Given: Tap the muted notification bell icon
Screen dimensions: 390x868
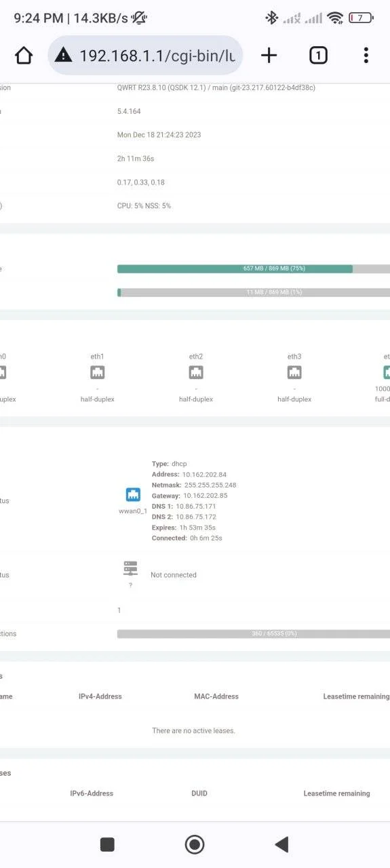Looking at the screenshot, I should click(139, 18).
